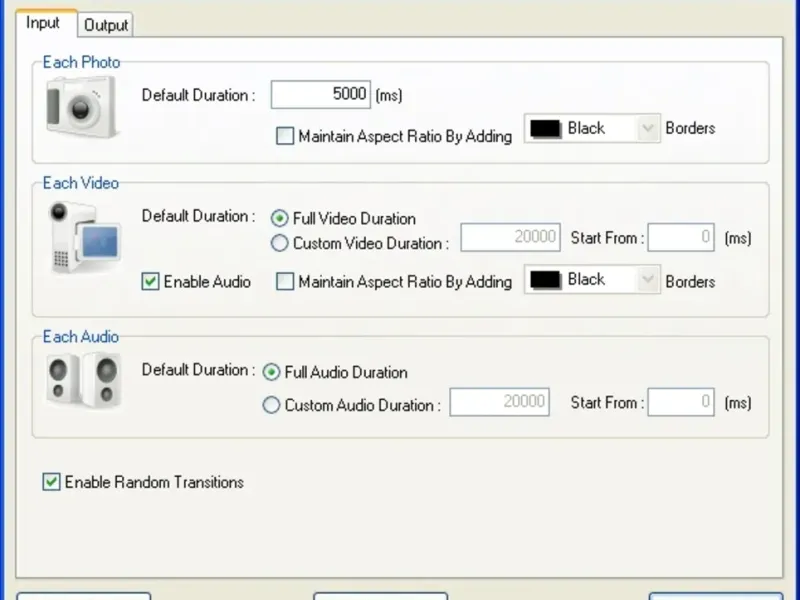
Task: Choose Custom Audio Duration radio button
Action: pyautogui.click(x=271, y=405)
